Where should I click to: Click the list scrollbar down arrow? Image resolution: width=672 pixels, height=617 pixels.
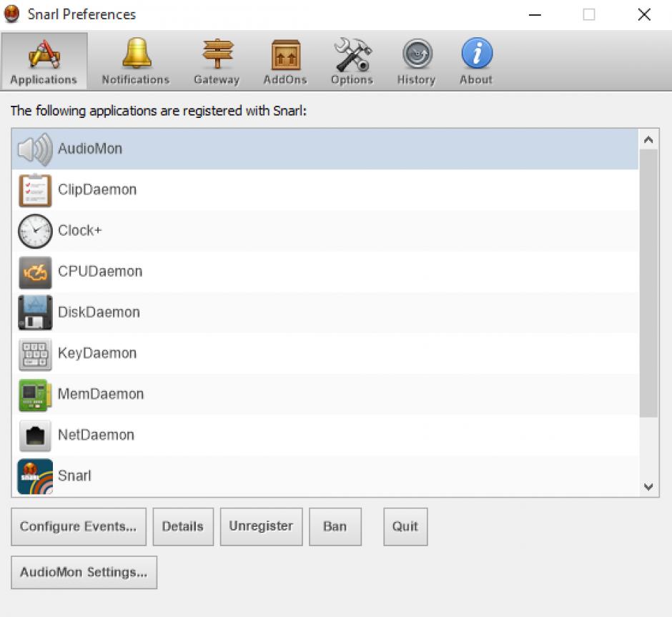(648, 487)
